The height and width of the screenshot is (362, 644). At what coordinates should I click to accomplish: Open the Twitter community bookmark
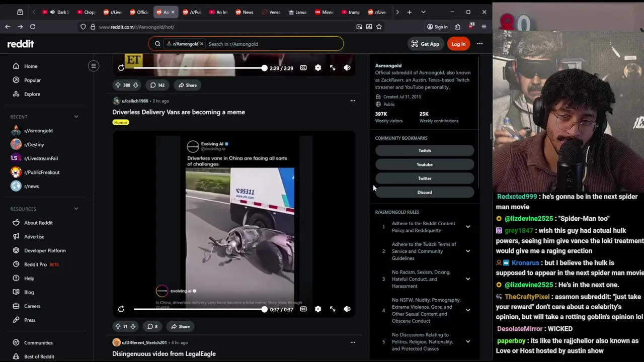click(x=425, y=178)
